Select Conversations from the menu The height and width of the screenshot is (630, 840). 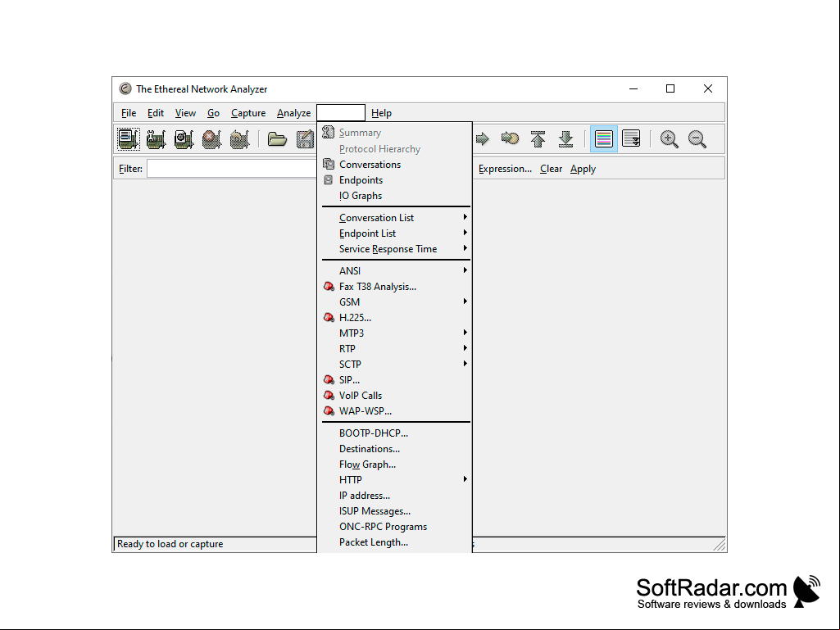point(396,165)
